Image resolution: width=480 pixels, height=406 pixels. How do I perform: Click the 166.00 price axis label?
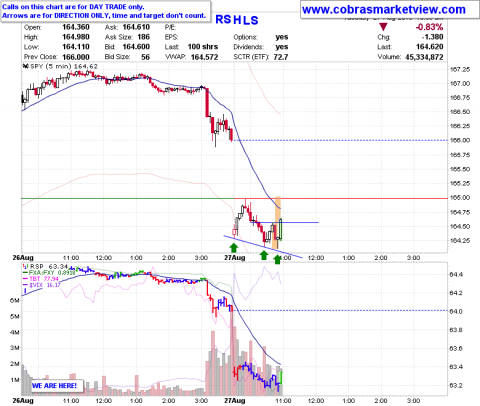click(x=460, y=140)
